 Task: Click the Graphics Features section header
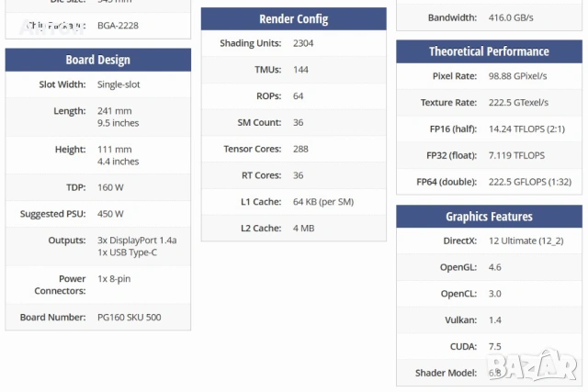tap(489, 217)
